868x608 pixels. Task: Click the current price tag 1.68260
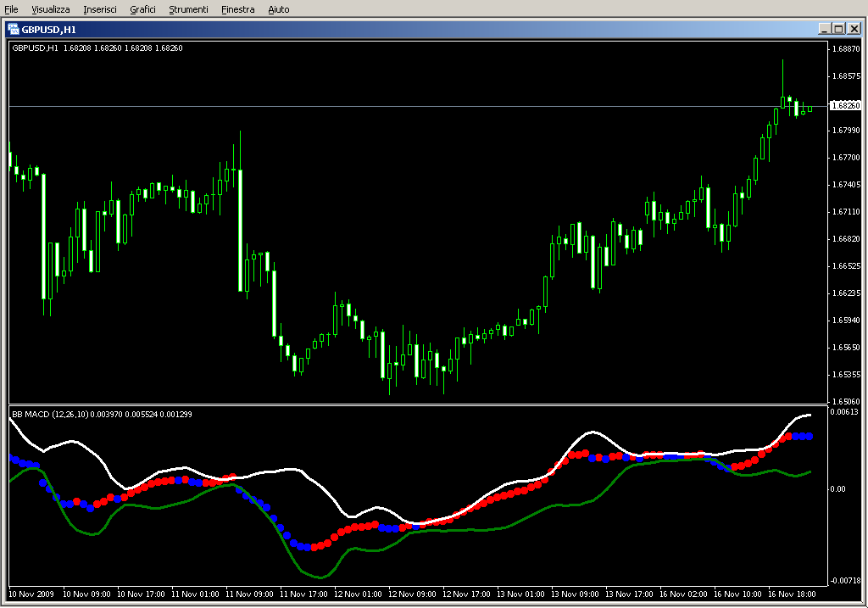click(845, 106)
